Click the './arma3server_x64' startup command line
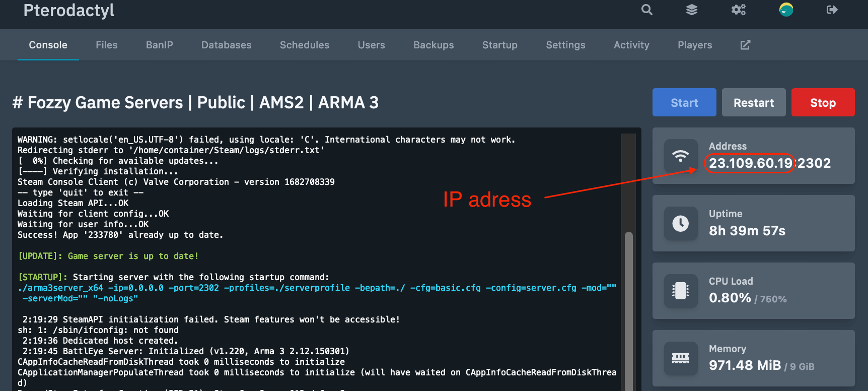 [x=317, y=288]
